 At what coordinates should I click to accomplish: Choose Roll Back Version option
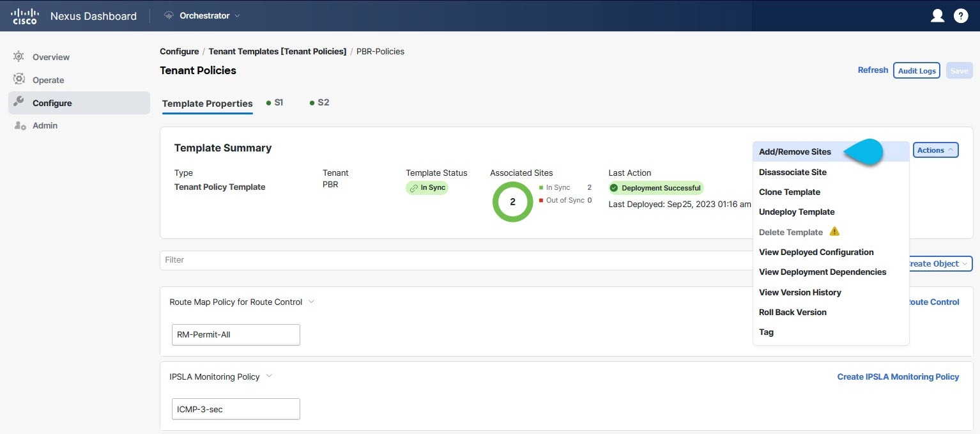pyautogui.click(x=831, y=312)
